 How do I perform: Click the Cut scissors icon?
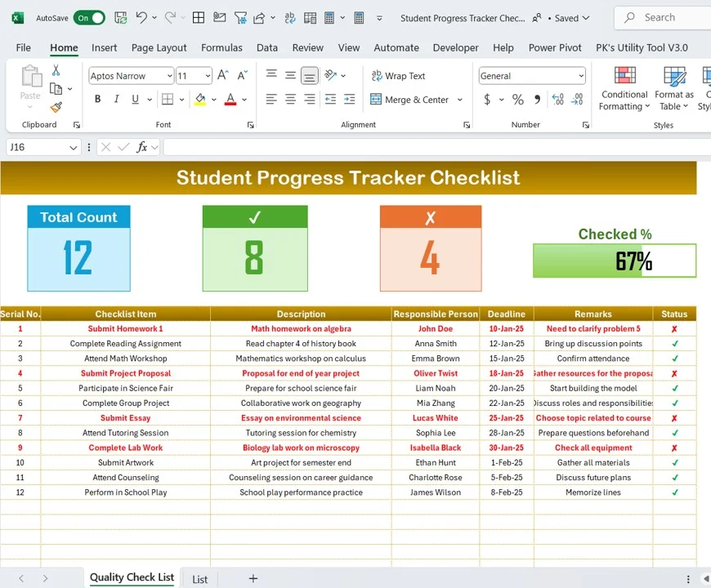56,69
